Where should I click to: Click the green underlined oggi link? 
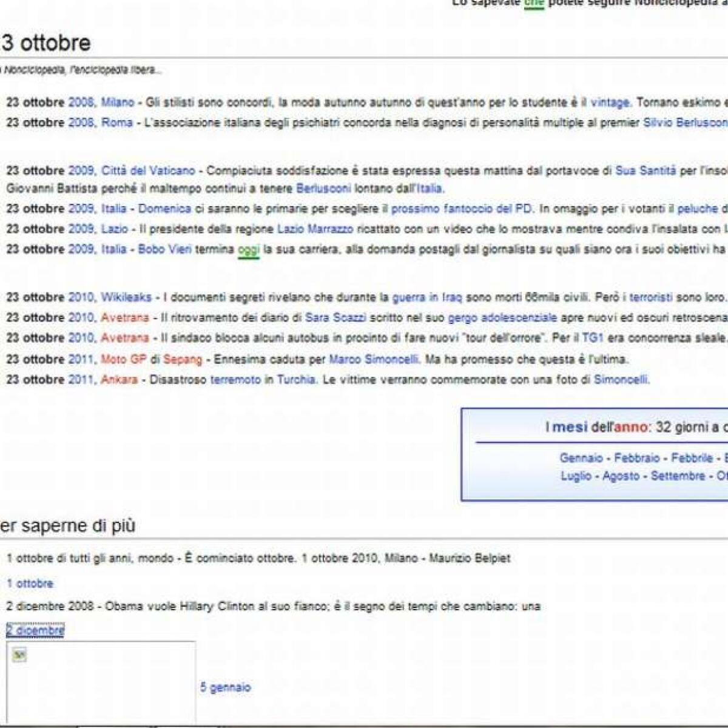(249, 250)
